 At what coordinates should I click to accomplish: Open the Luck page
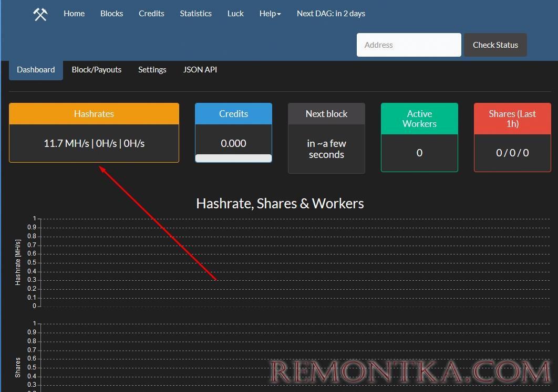coord(235,14)
